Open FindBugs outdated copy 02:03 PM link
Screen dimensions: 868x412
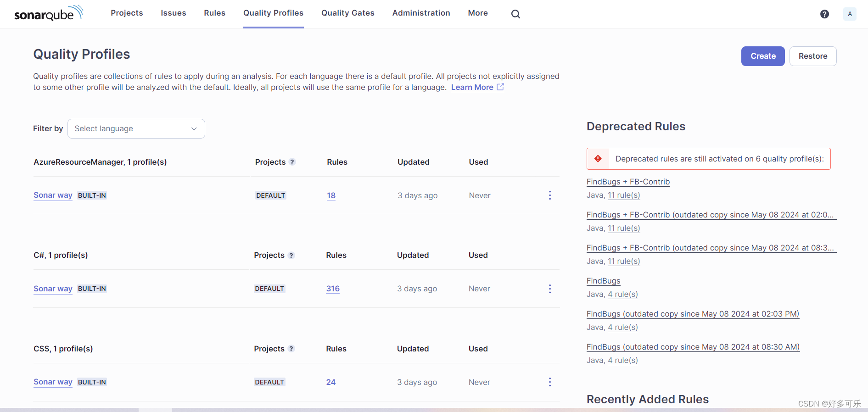(693, 314)
